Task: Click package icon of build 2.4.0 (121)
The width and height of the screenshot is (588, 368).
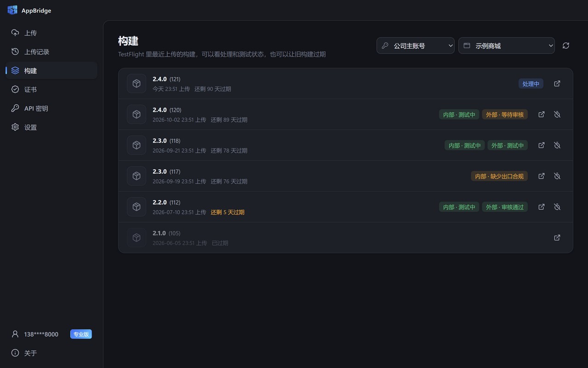Action: tap(137, 84)
